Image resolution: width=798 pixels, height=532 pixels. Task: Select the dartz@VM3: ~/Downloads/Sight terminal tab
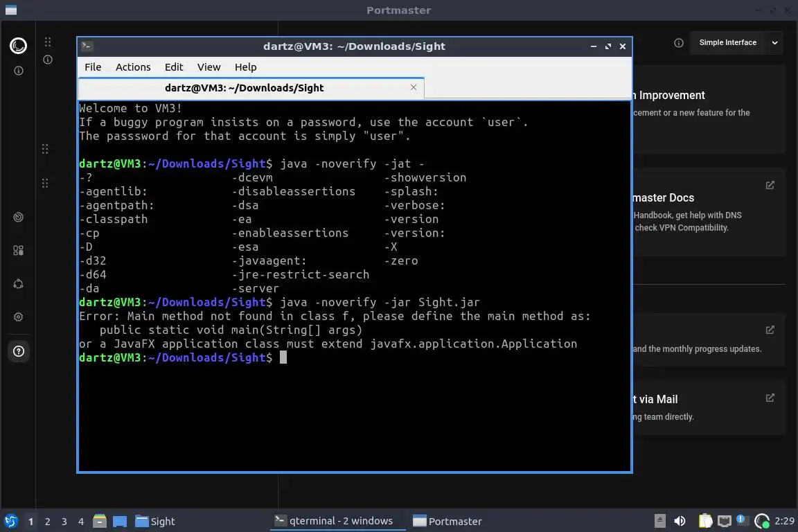(x=251, y=88)
